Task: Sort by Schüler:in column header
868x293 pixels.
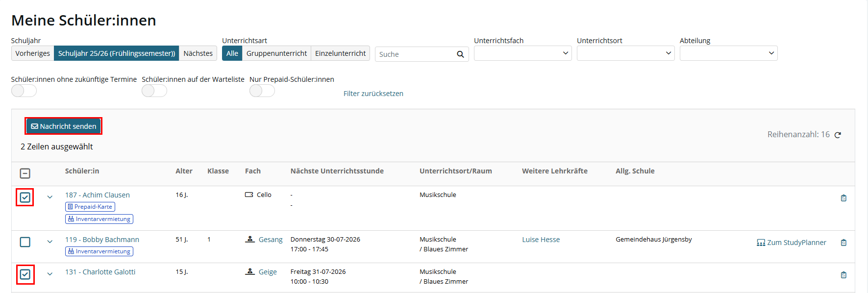Action: [x=82, y=171]
